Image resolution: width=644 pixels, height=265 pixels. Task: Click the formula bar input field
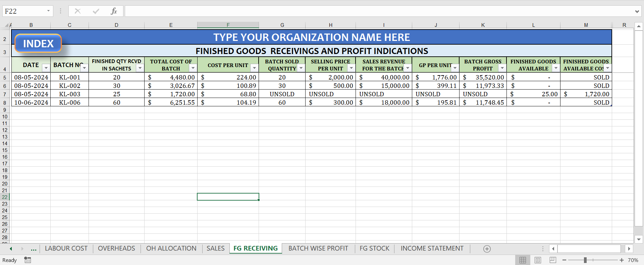click(379, 11)
